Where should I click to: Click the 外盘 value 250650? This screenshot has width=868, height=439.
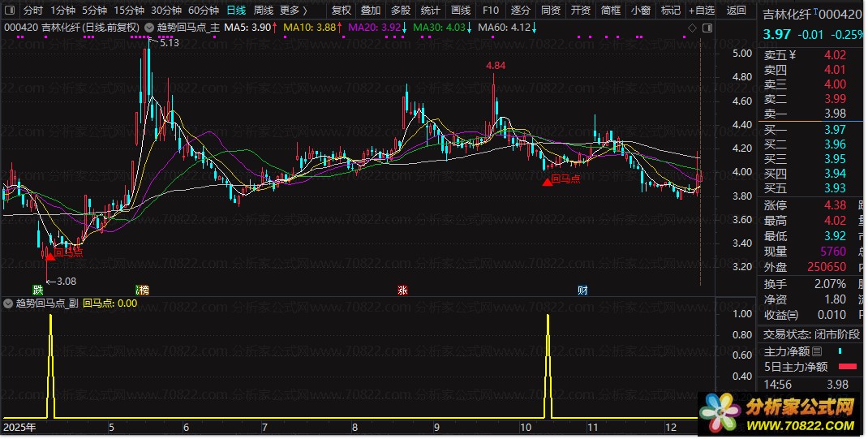pyautogui.click(x=827, y=267)
